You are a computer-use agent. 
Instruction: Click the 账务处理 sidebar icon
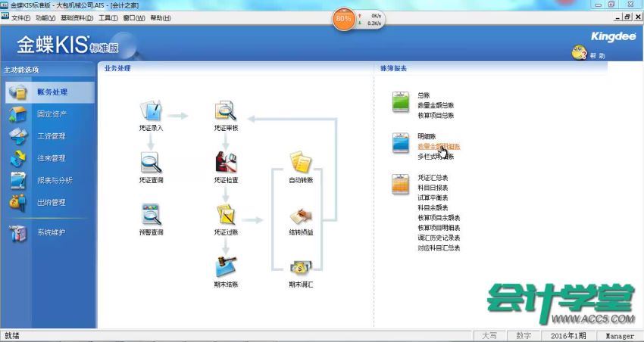coord(17,92)
